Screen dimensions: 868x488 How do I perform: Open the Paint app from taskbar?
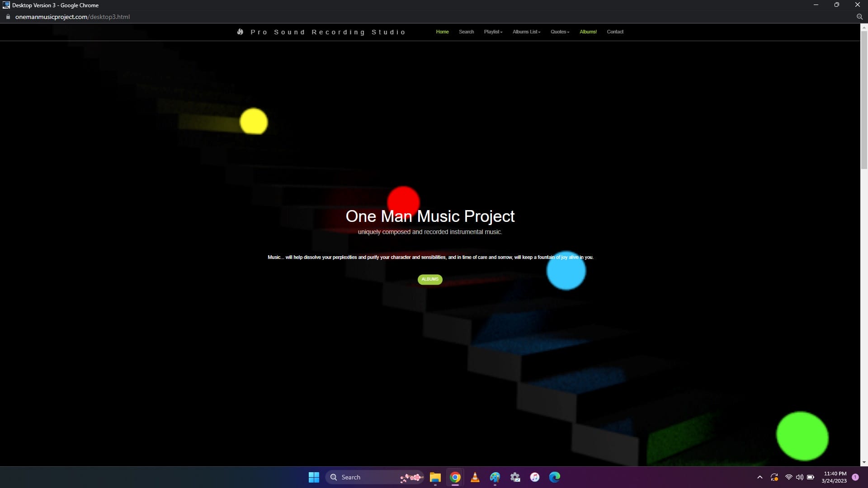click(x=495, y=477)
